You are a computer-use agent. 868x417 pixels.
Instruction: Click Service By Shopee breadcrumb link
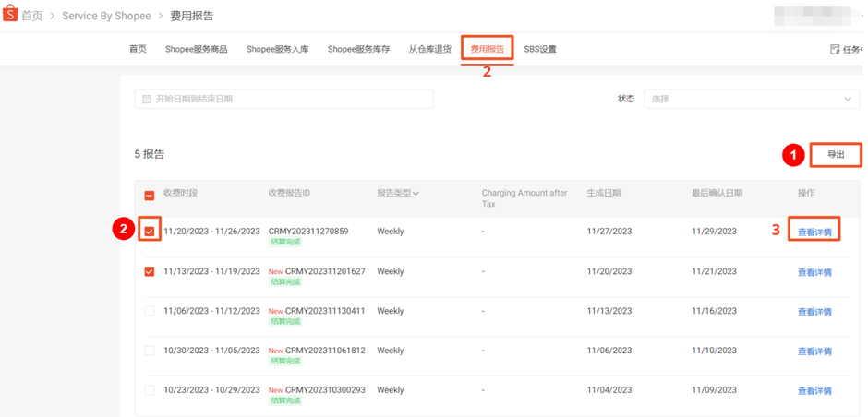click(x=106, y=16)
